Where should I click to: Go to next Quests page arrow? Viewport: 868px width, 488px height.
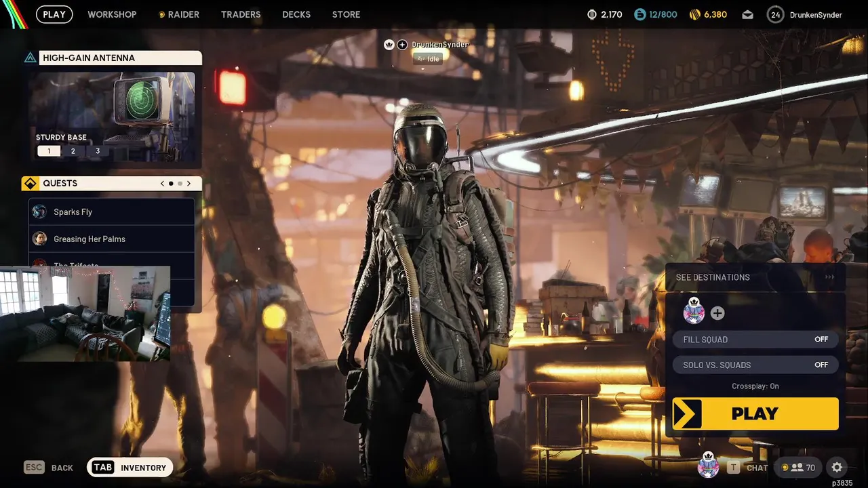coord(189,184)
